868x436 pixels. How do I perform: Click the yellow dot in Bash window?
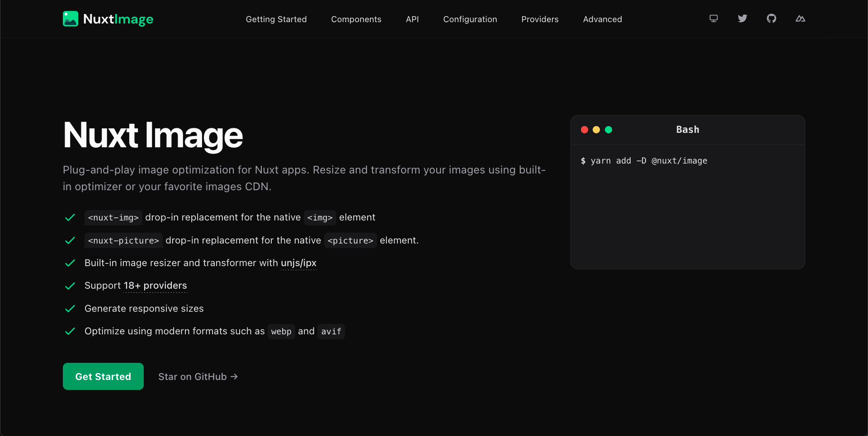tap(596, 130)
